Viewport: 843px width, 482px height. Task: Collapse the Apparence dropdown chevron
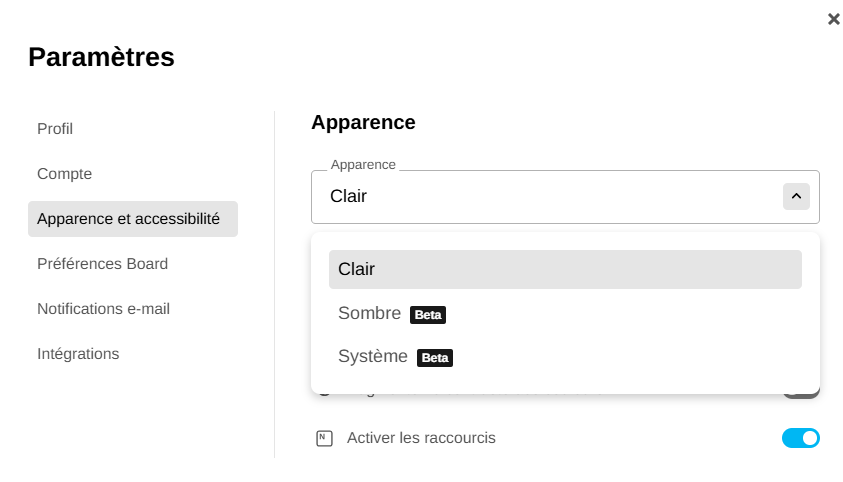click(x=796, y=196)
